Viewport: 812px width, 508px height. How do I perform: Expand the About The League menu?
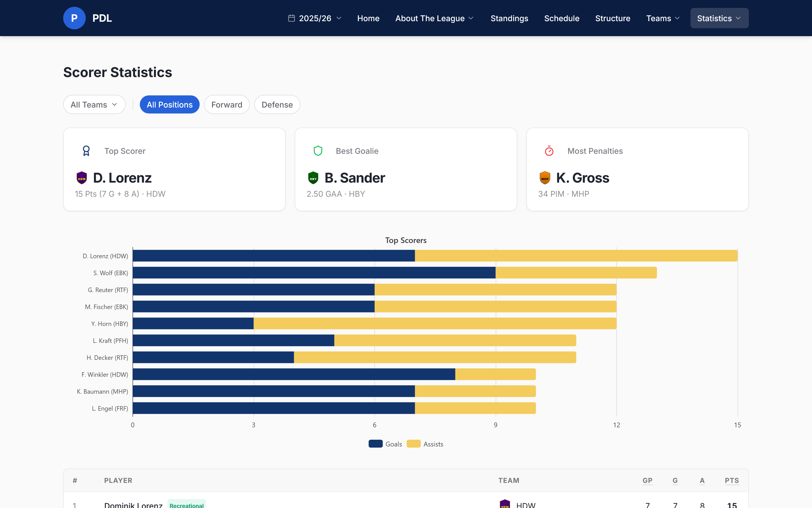[434, 18]
